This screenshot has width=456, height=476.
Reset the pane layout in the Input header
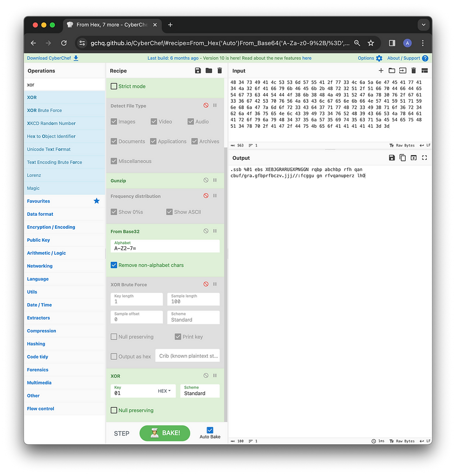tap(425, 71)
